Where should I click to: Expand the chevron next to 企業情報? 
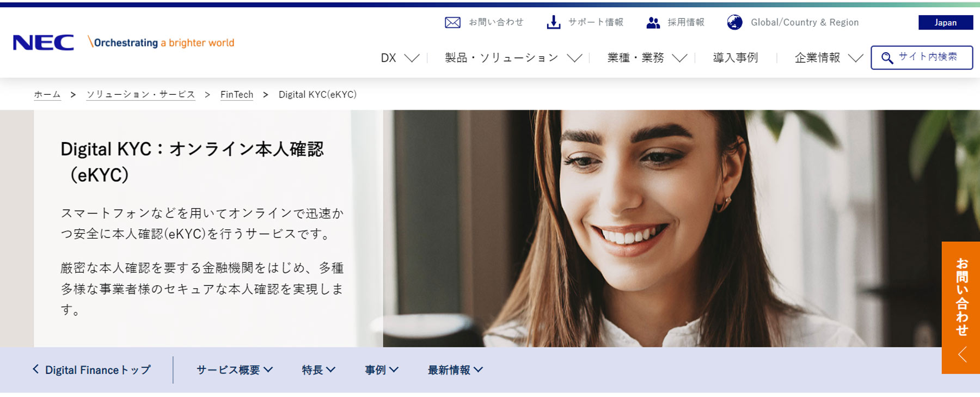(855, 58)
